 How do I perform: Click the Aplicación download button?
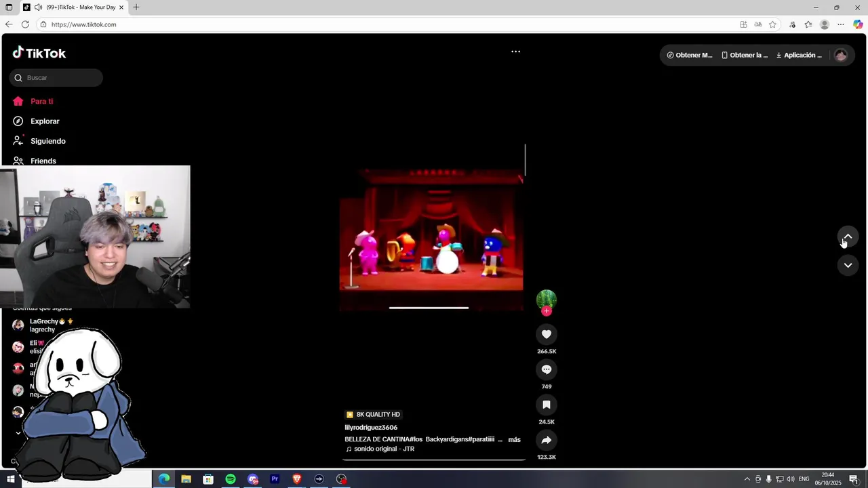(799, 56)
